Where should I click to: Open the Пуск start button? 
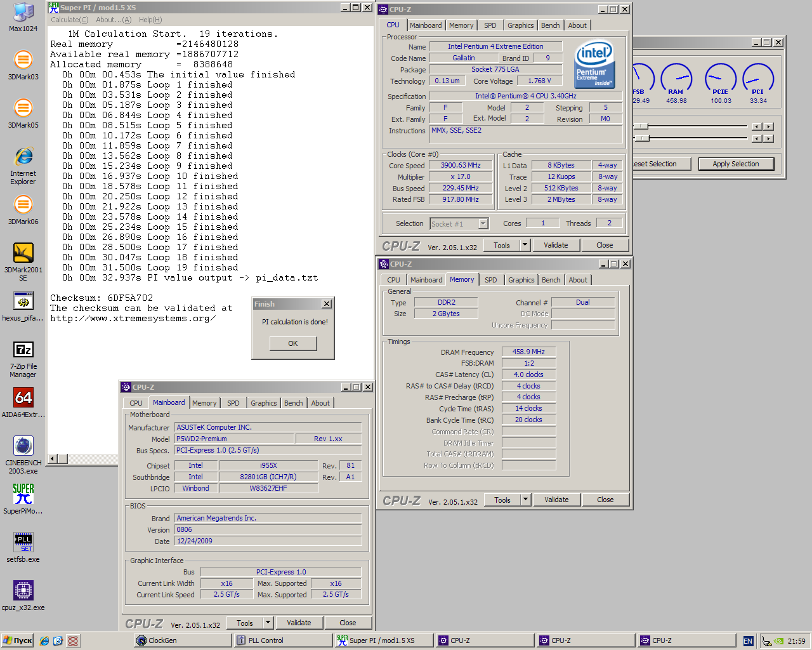click(x=17, y=641)
